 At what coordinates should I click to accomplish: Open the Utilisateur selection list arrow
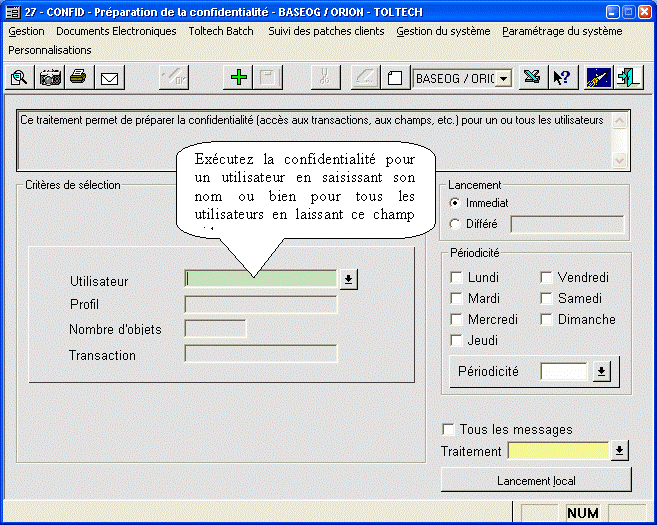(x=348, y=279)
